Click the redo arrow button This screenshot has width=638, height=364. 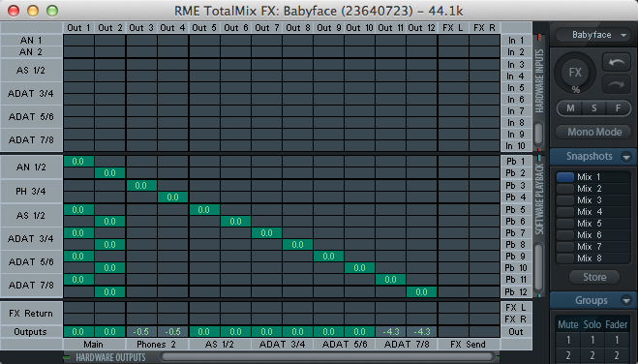pos(617,84)
